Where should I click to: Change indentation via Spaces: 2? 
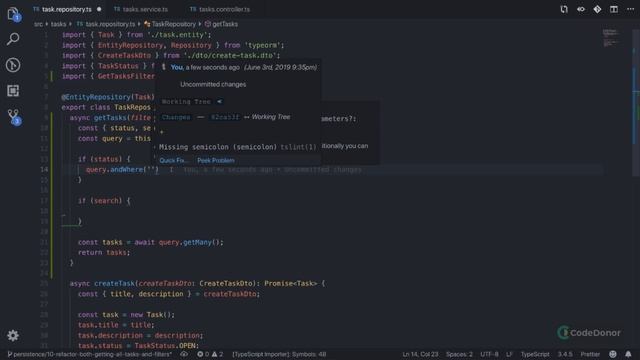(459, 354)
